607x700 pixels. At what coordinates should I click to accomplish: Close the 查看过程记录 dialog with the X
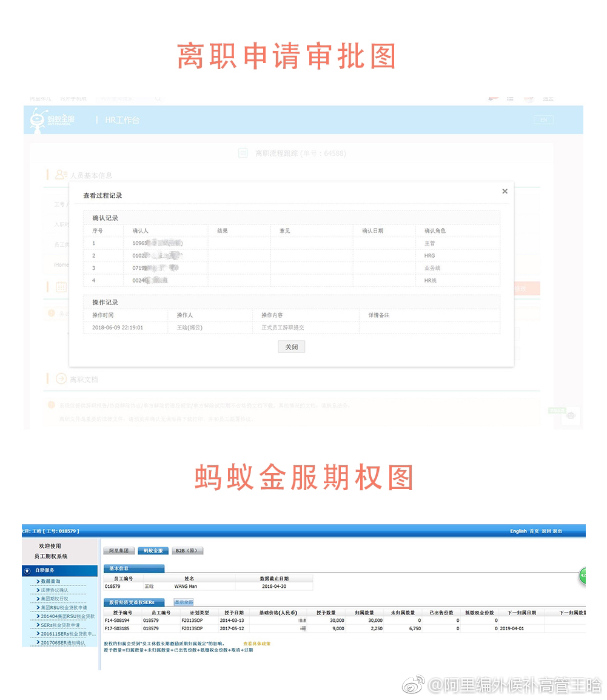click(505, 191)
